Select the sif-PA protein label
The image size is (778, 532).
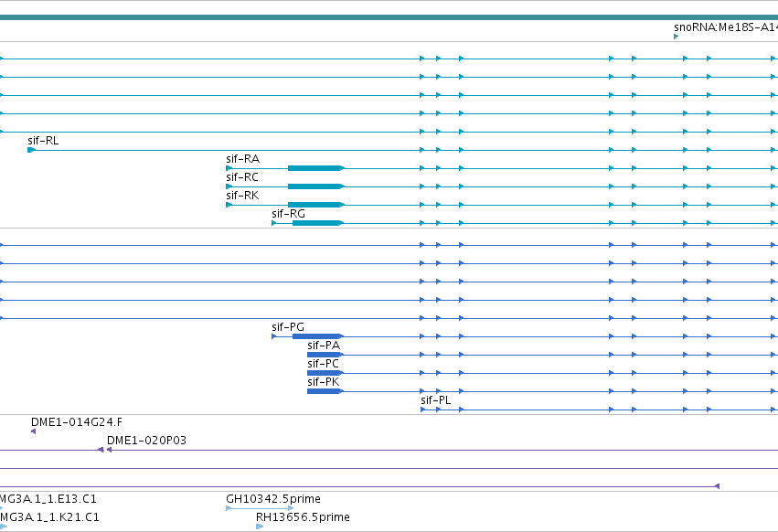tap(324, 346)
